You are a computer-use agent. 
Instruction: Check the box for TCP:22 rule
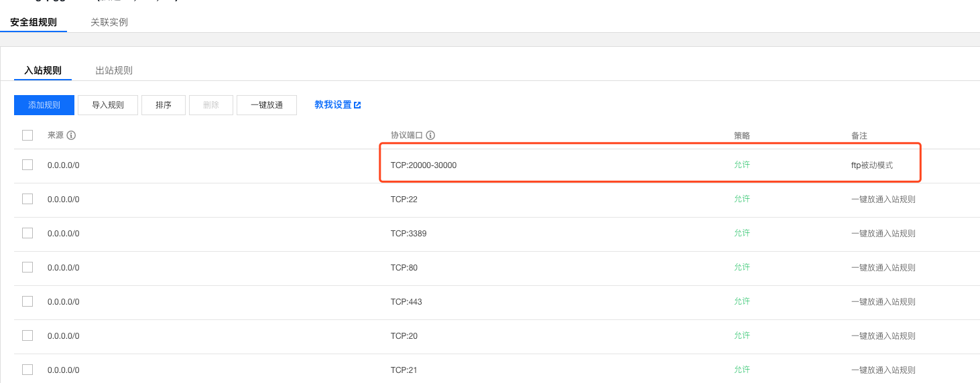[x=27, y=199]
